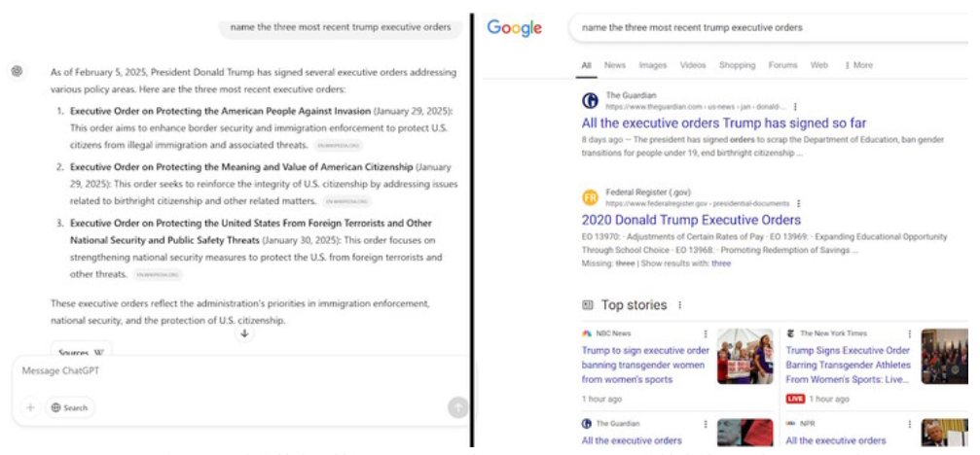
Task: Open Top stories three-dot options
Action: (679, 305)
